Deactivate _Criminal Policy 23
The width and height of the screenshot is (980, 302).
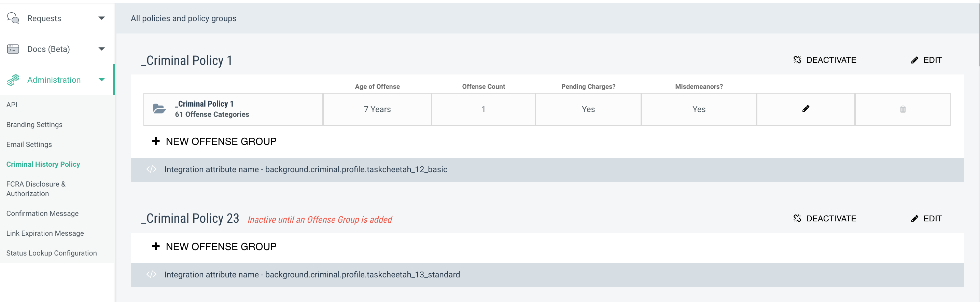click(824, 218)
